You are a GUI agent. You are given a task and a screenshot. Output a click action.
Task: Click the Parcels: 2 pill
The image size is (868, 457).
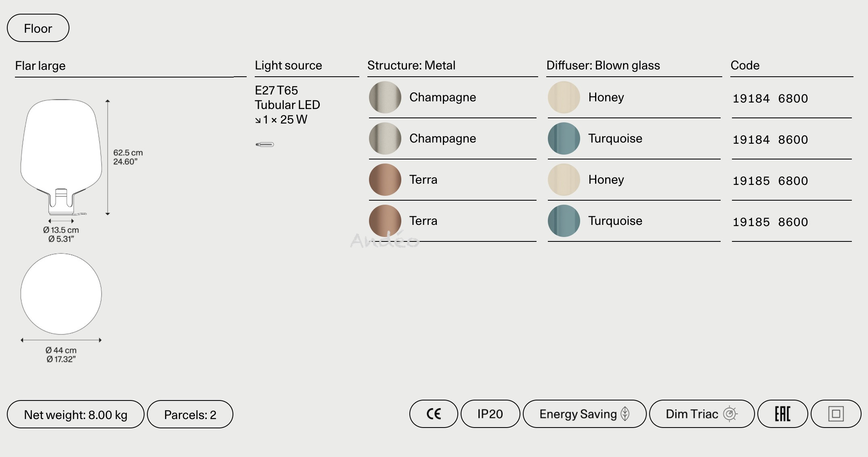pyautogui.click(x=190, y=415)
